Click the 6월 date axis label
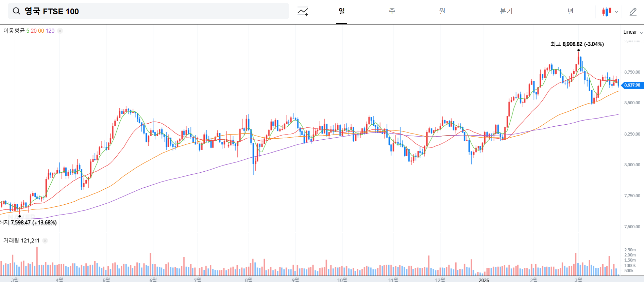This screenshot has width=644, height=282. (x=153, y=280)
